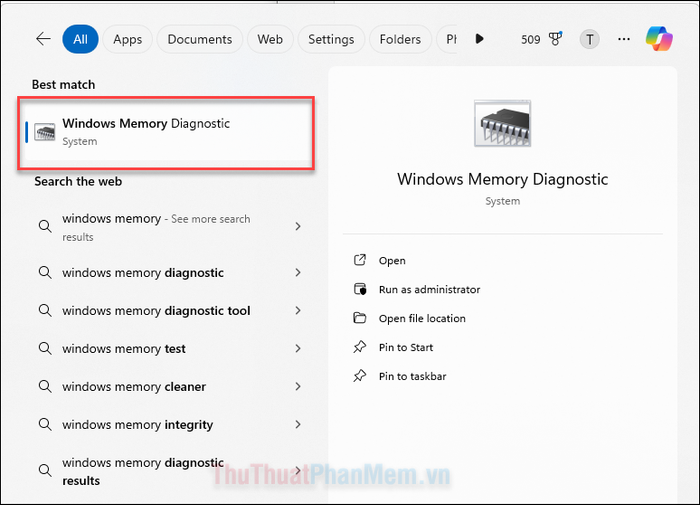Viewport: 700px width, 505px height.
Task: Click the 'Windows Memory Diagnostic' title in details pane
Action: coord(502,179)
